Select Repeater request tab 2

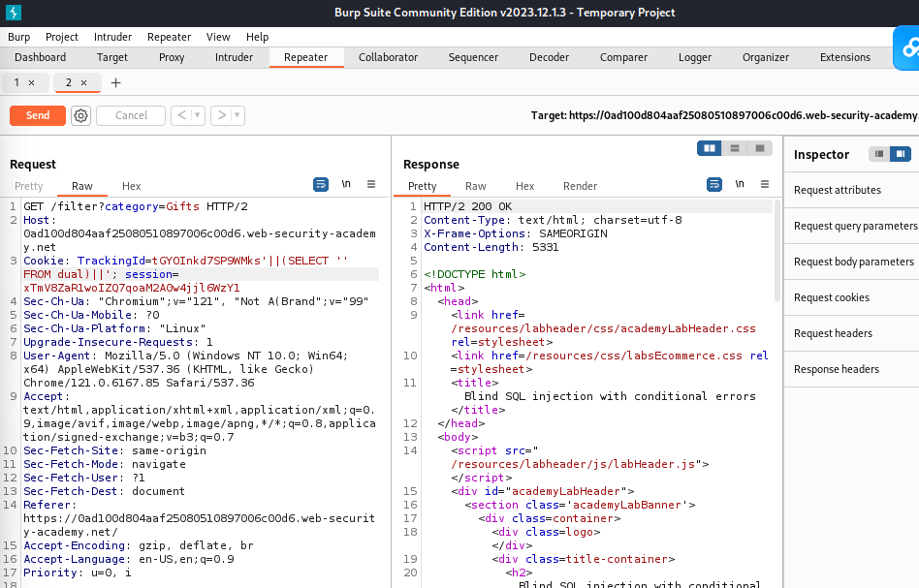tap(69, 82)
